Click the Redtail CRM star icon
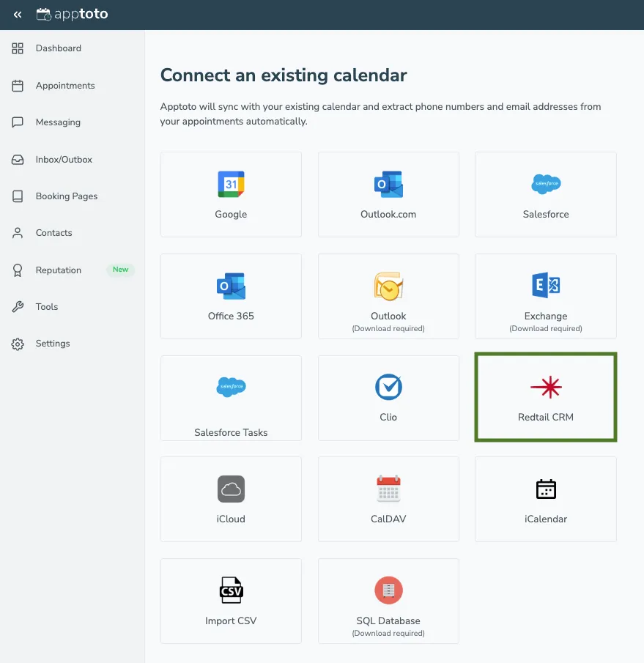The image size is (644, 663). click(x=546, y=387)
